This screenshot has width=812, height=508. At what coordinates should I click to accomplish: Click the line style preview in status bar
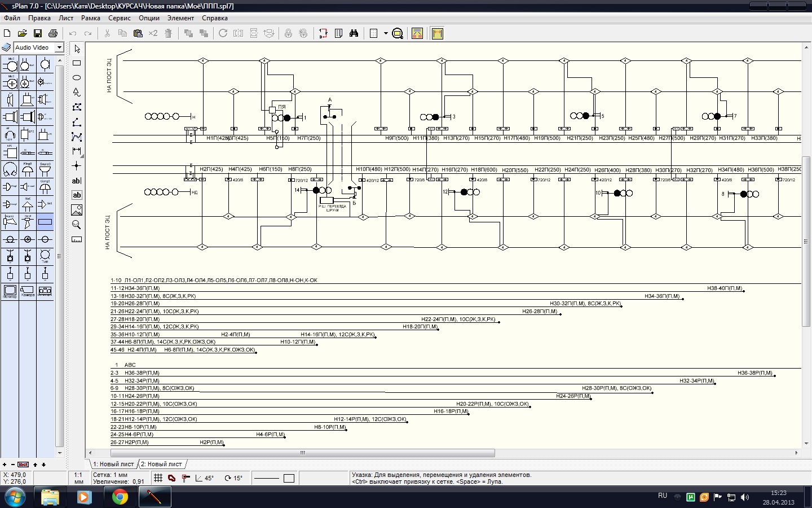pos(266,478)
